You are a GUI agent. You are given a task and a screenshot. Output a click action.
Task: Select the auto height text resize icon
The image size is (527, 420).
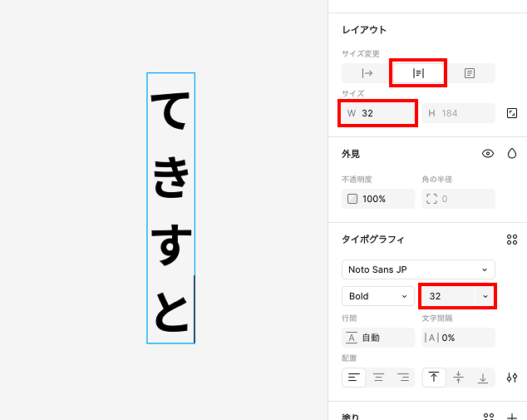419,73
